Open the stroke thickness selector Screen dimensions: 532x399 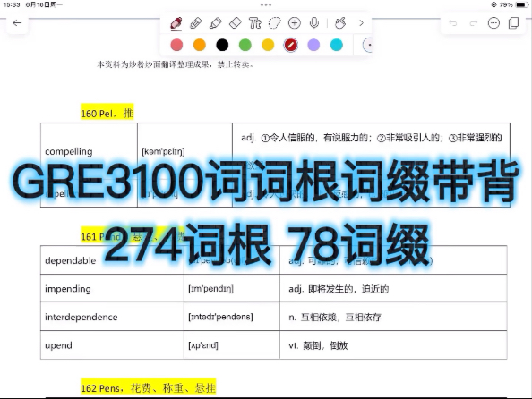pyautogui.click(x=367, y=45)
